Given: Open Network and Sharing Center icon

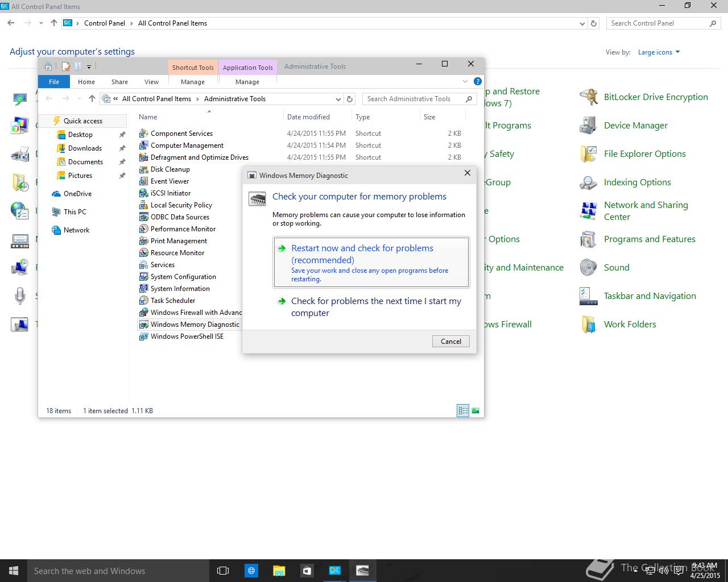Looking at the screenshot, I should point(588,211).
